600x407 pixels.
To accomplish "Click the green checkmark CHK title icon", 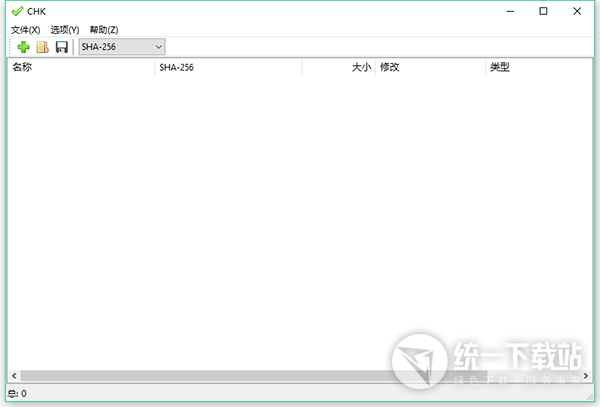I will (x=17, y=11).
